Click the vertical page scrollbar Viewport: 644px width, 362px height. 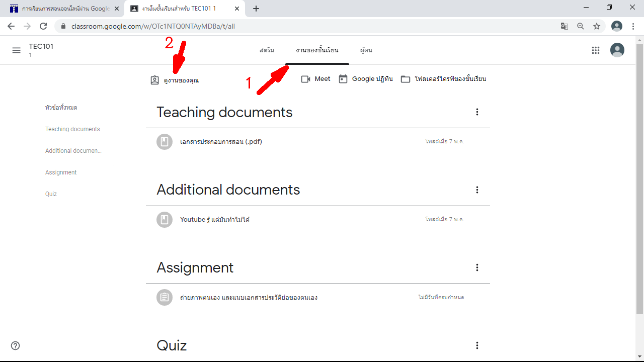click(639, 176)
